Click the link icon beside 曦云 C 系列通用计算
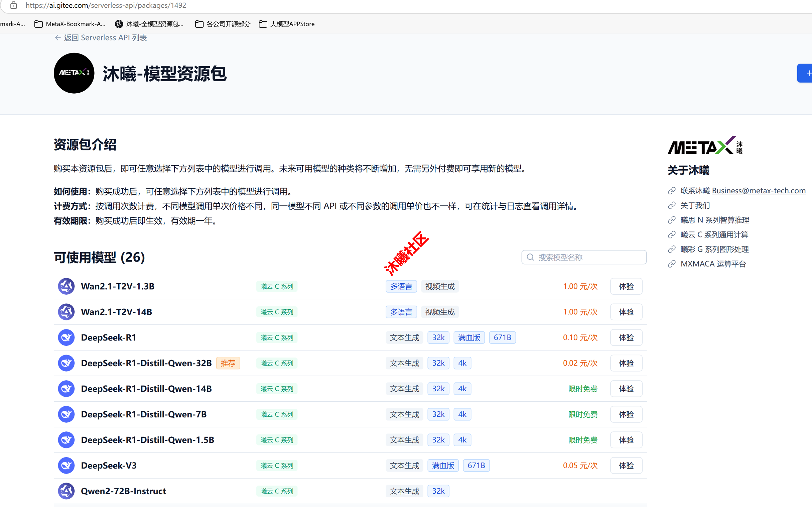Screen dimensions: 812x507 point(672,235)
